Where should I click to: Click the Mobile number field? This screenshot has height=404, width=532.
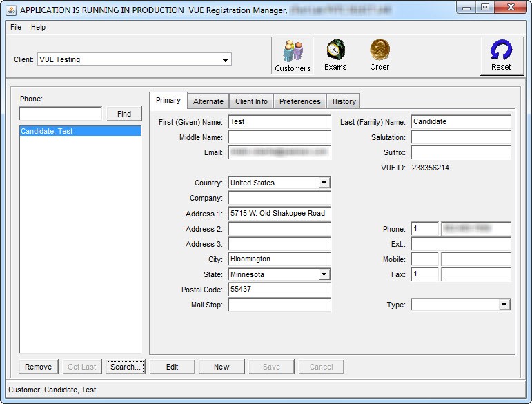(x=476, y=259)
